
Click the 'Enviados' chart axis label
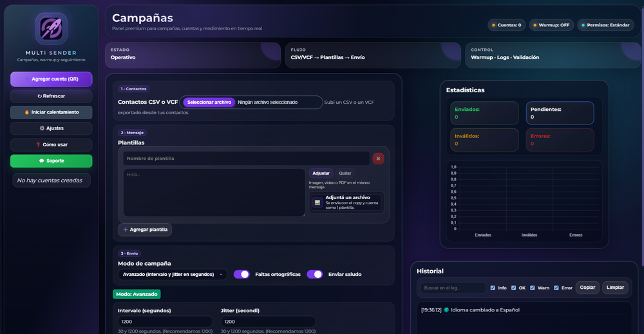pos(483,235)
